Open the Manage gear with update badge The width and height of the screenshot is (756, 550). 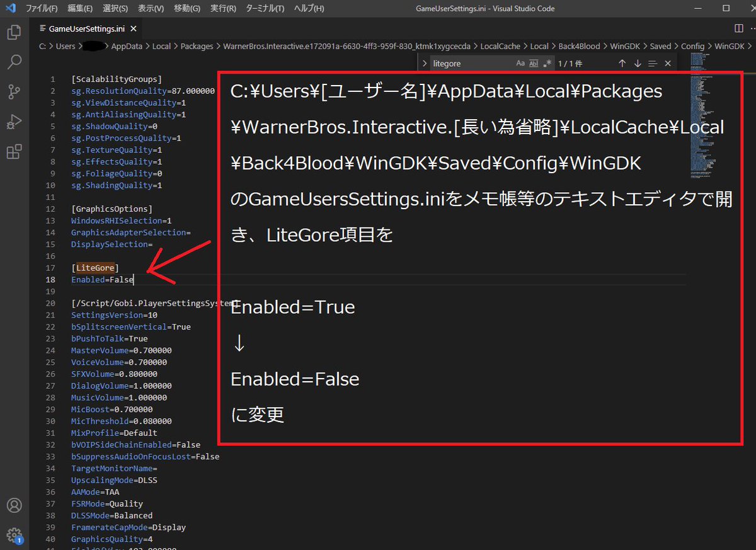tap(14, 536)
